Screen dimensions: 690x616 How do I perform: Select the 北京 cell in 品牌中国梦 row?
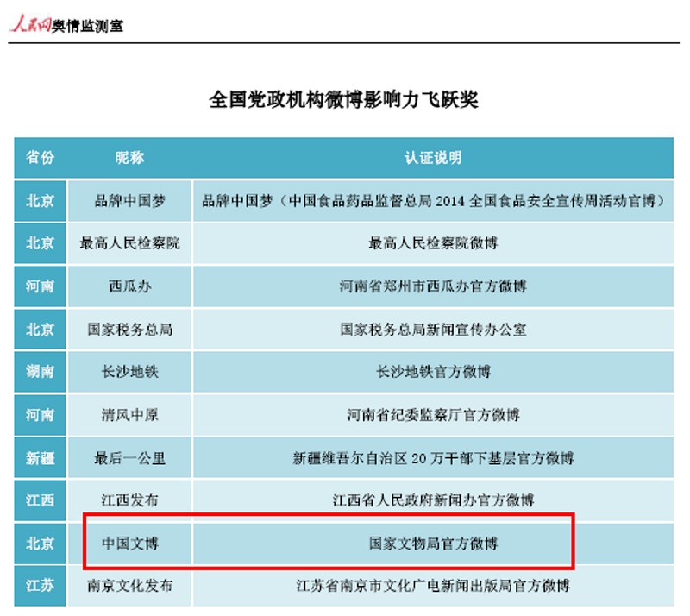point(40,201)
